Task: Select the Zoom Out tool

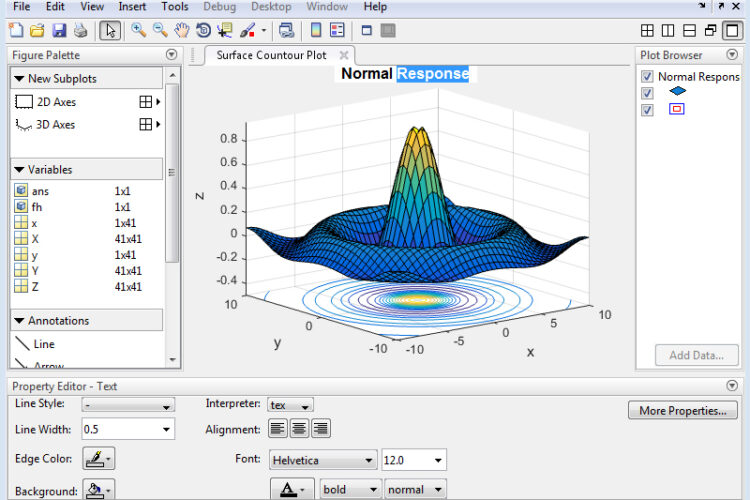Action: coord(160,31)
